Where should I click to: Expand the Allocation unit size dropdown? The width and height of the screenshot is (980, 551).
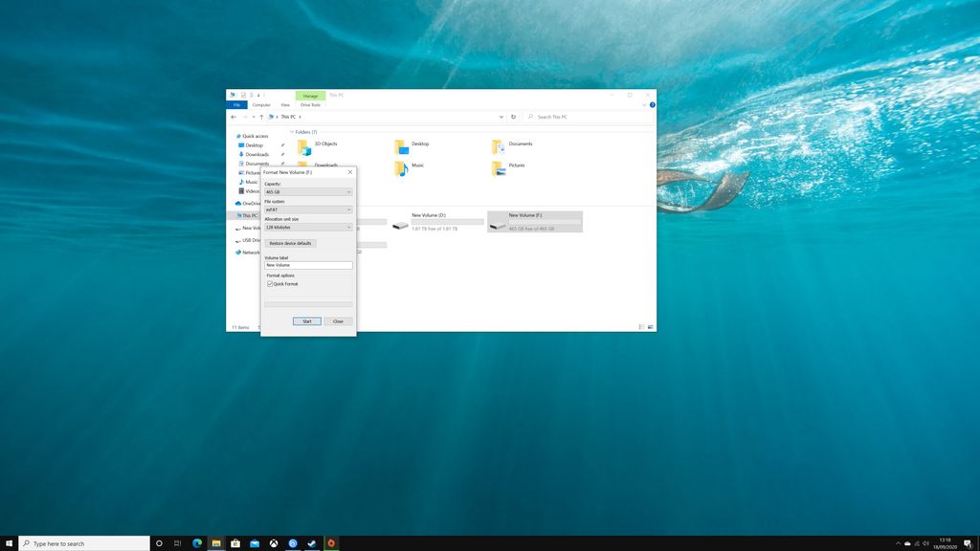click(x=348, y=227)
